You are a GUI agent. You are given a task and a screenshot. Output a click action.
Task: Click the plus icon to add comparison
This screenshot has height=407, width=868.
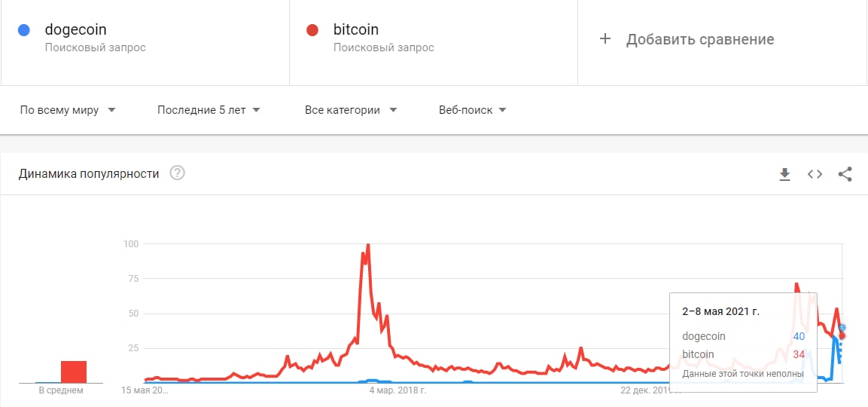(x=605, y=39)
